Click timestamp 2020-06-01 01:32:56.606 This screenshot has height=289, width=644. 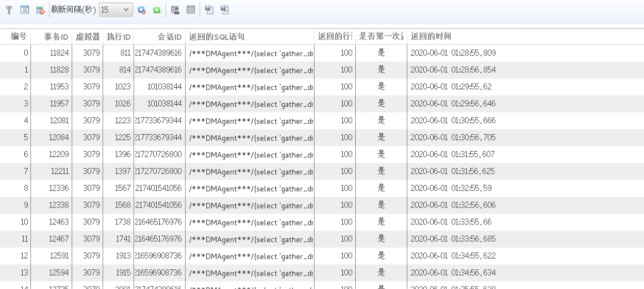click(x=453, y=205)
